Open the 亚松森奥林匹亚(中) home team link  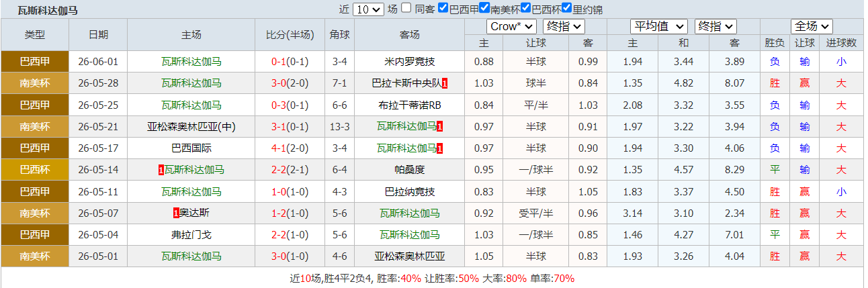(191, 126)
